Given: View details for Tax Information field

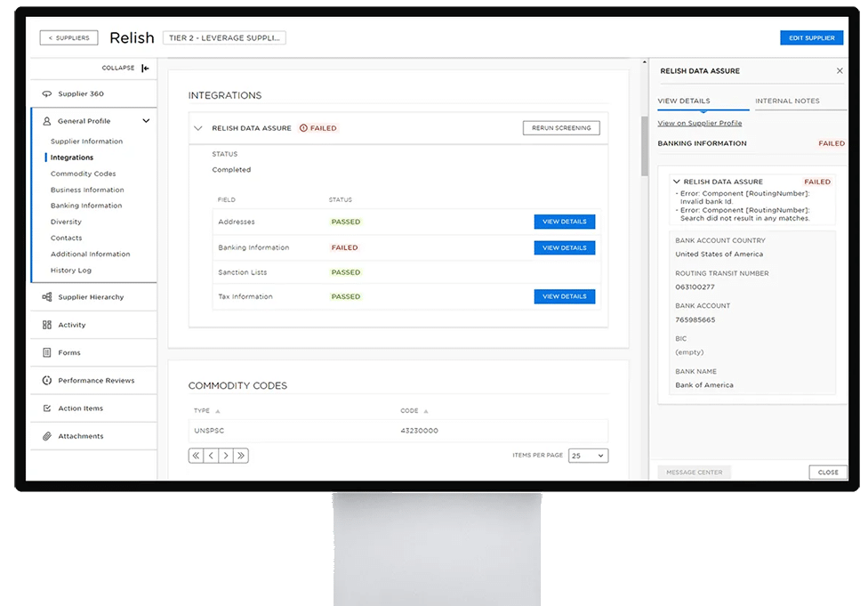Looking at the screenshot, I should pyautogui.click(x=565, y=296).
